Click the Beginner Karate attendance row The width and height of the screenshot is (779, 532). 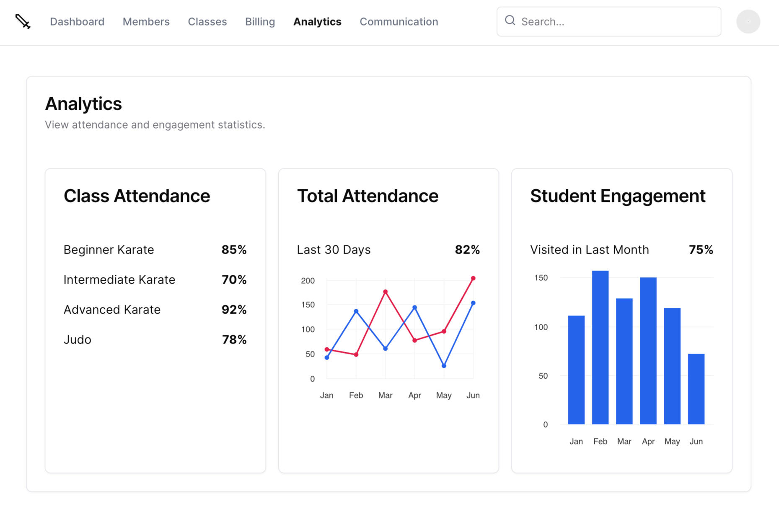(x=155, y=250)
